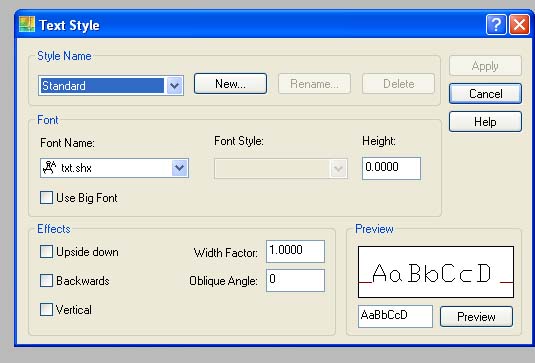Screen dimensions: 535x363
Task: Open Help for Text Style
Action: coord(485,121)
